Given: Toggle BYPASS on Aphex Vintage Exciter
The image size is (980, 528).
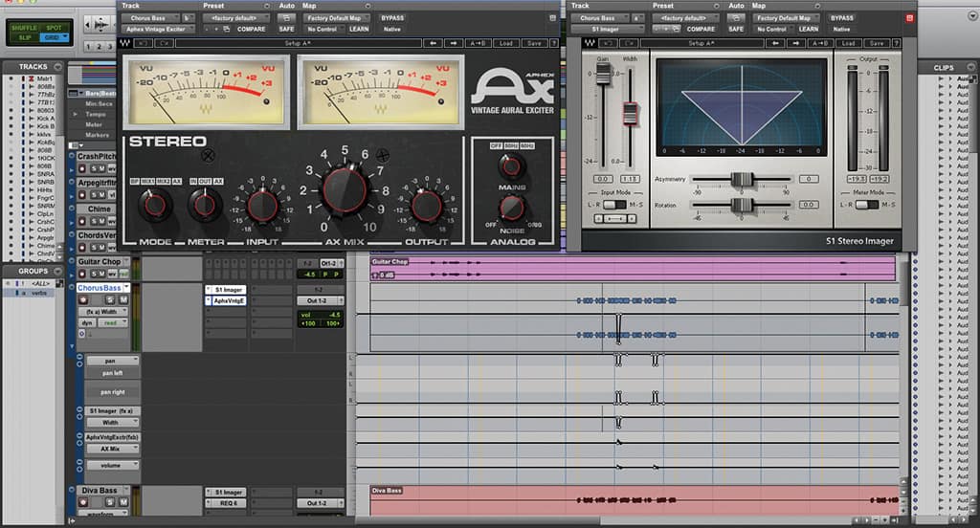Looking at the screenshot, I should [x=392, y=18].
